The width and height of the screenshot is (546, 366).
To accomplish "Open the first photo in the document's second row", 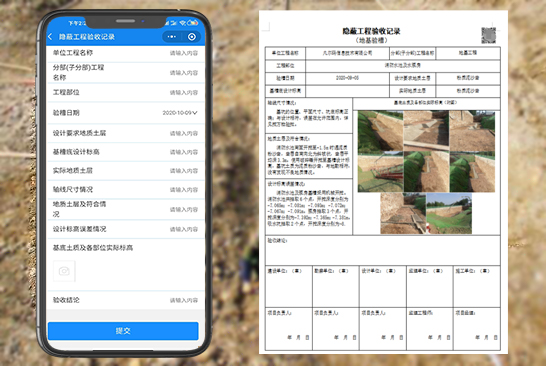I will pos(380,172).
